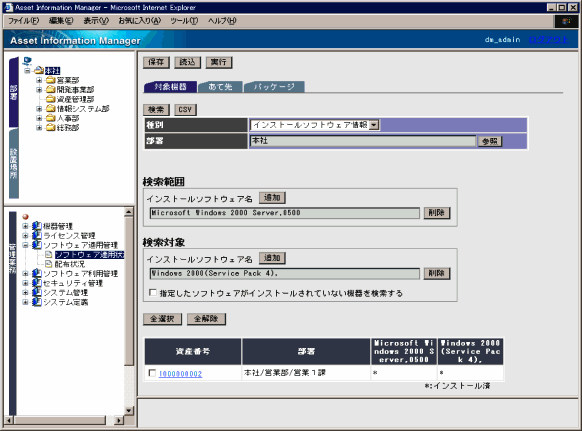Click the 機器管理 book icon
Image resolution: width=582 pixels, height=431 pixels.
click(x=36, y=226)
